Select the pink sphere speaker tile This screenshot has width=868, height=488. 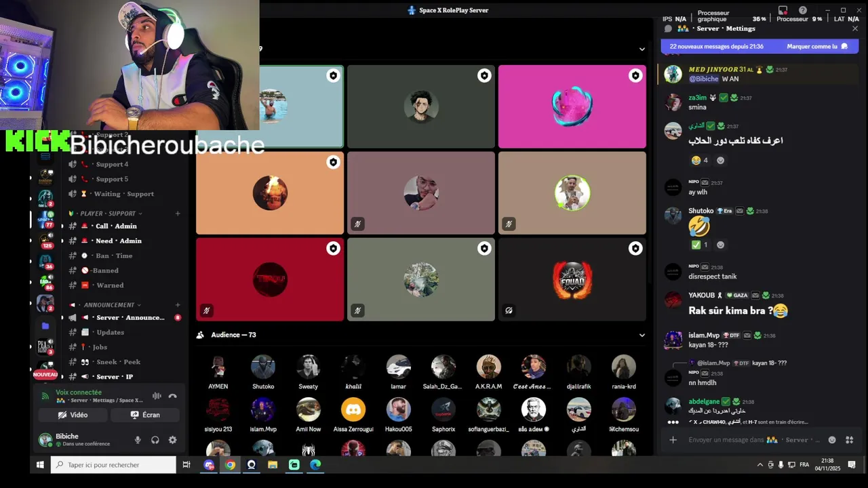pyautogui.click(x=572, y=106)
